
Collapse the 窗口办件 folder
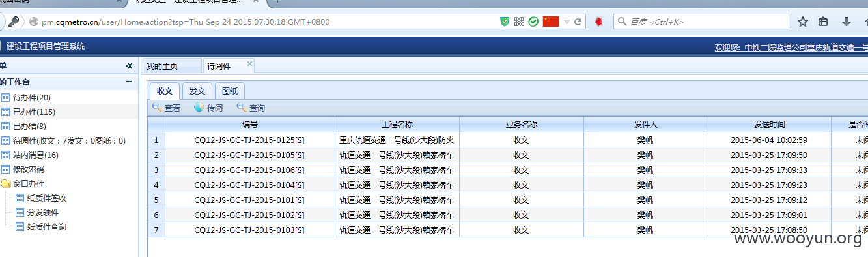29,183
